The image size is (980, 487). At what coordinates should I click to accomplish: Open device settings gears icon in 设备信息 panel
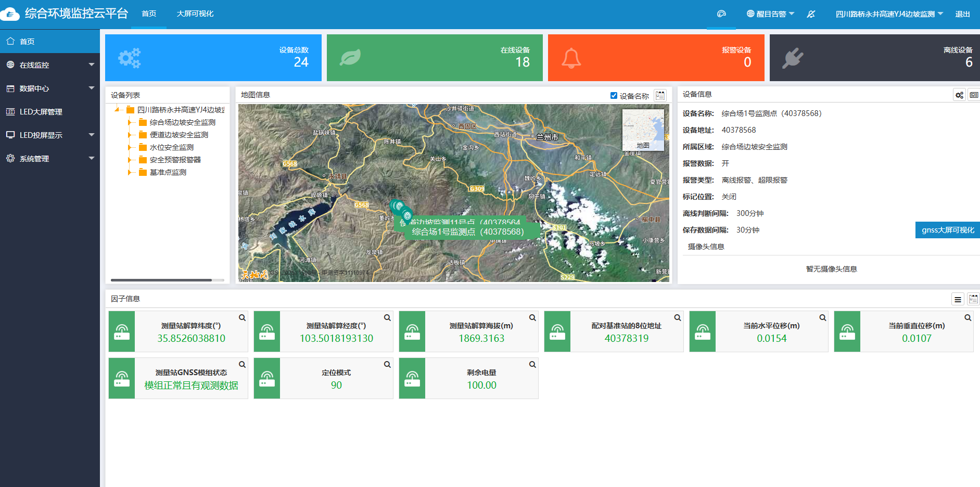[x=959, y=95]
